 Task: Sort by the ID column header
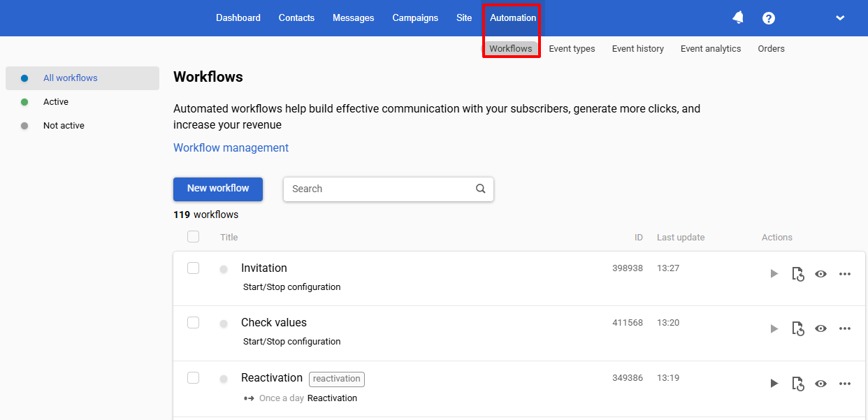pos(639,238)
